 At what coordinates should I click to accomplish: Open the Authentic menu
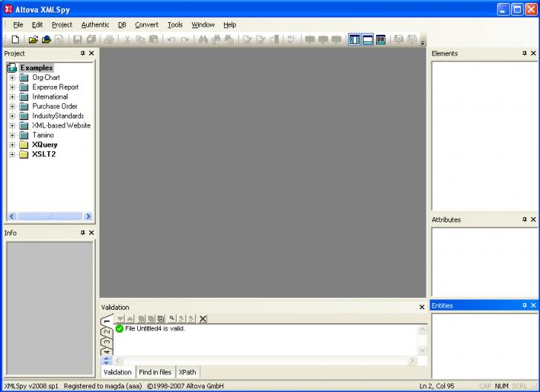pyautogui.click(x=95, y=24)
